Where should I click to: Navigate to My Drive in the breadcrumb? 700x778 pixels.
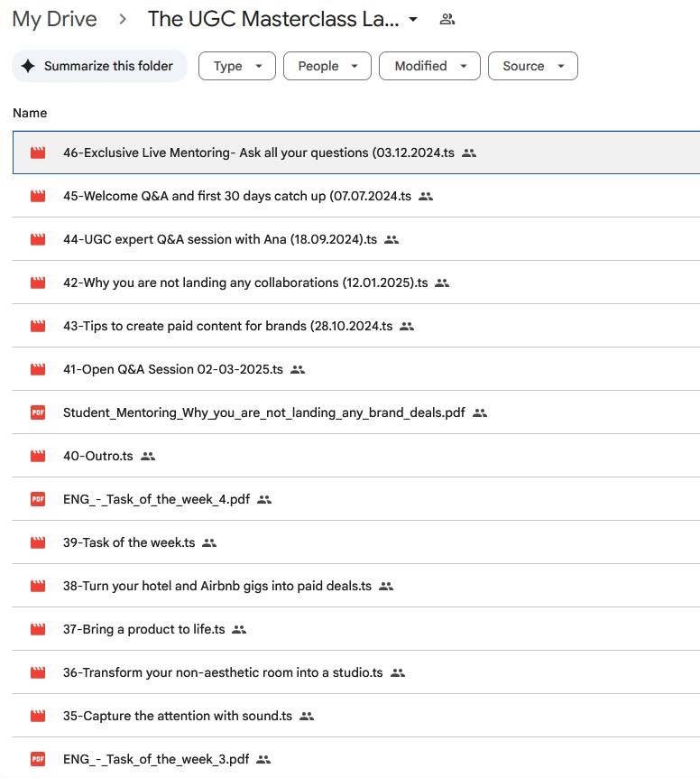pyautogui.click(x=55, y=19)
